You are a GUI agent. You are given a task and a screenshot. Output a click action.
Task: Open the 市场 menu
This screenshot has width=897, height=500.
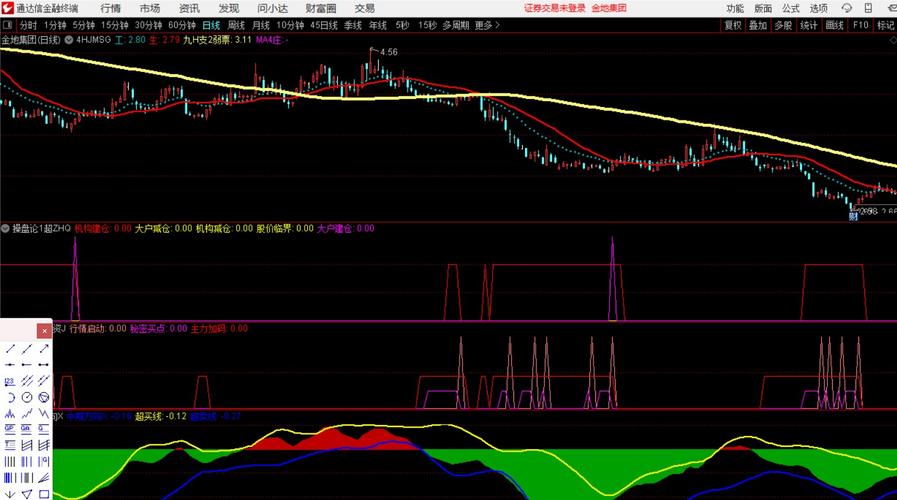150,8
